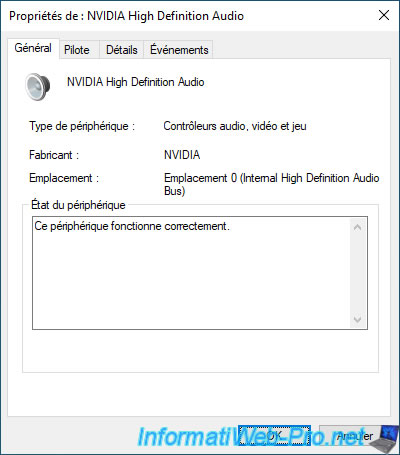Select the Général tab
Image resolution: width=400 pixels, height=455 pixels.
pyautogui.click(x=33, y=49)
